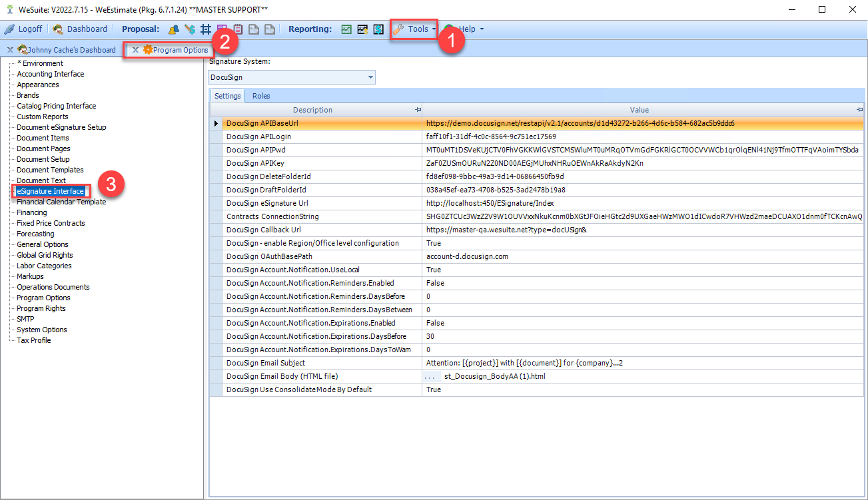
Task: Select Tax Profile tree item
Action: (34, 340)
